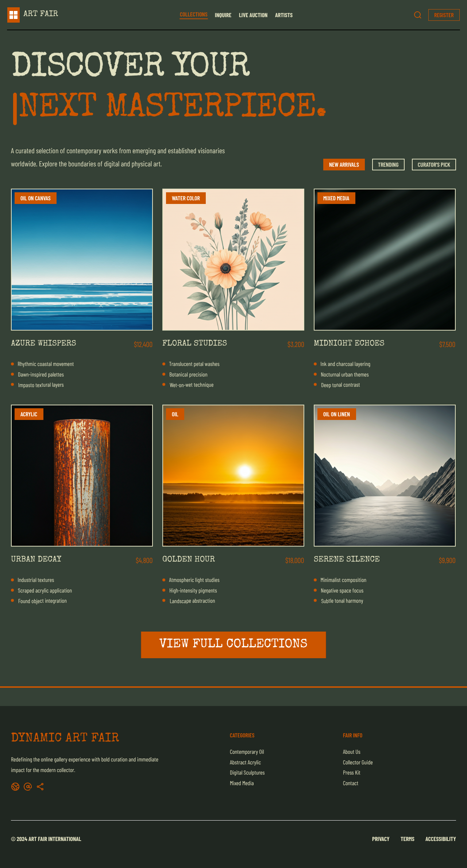Screen dimensions: 467x868
Task: Open the Privacy link in footer
Action: pyautogui.click(x=381, y=839)
